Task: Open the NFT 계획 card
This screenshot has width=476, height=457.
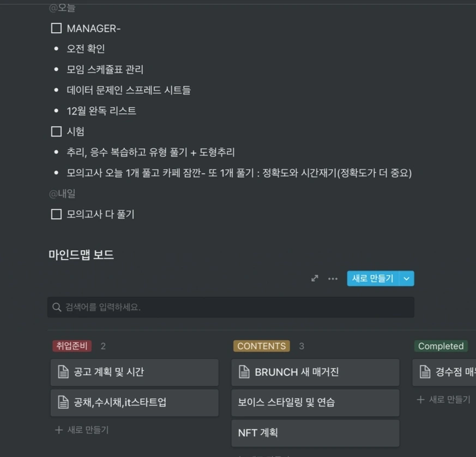Action: point(315,433)
